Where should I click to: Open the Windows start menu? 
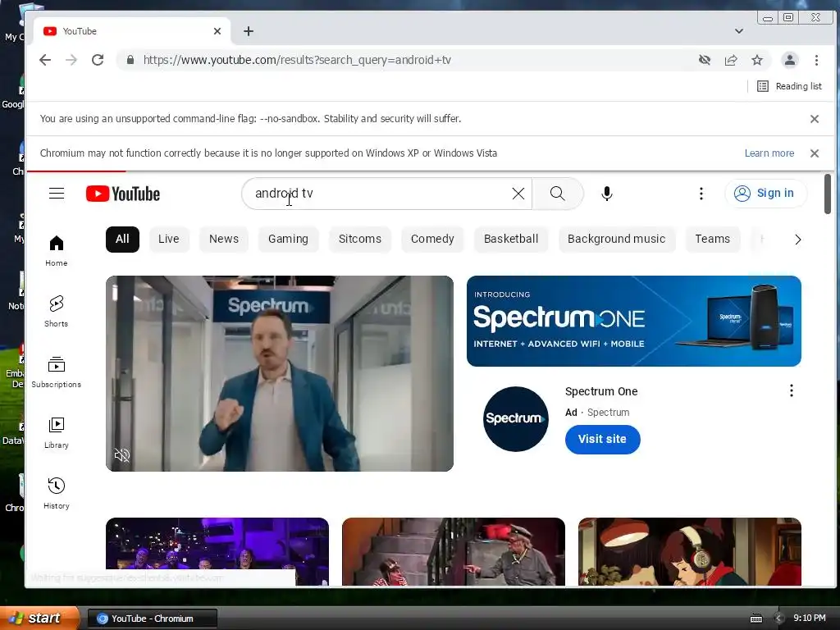tap(40, 619)
